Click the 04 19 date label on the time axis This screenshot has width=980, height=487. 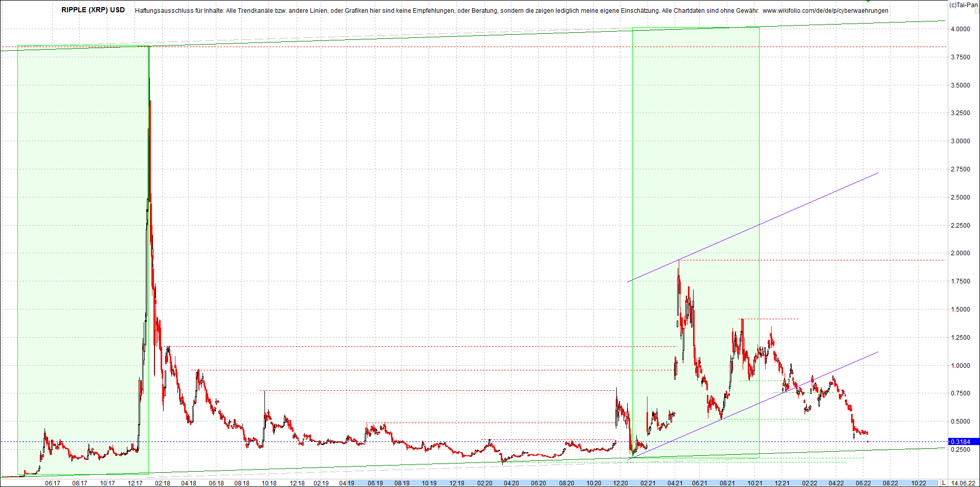click(347, 483)
